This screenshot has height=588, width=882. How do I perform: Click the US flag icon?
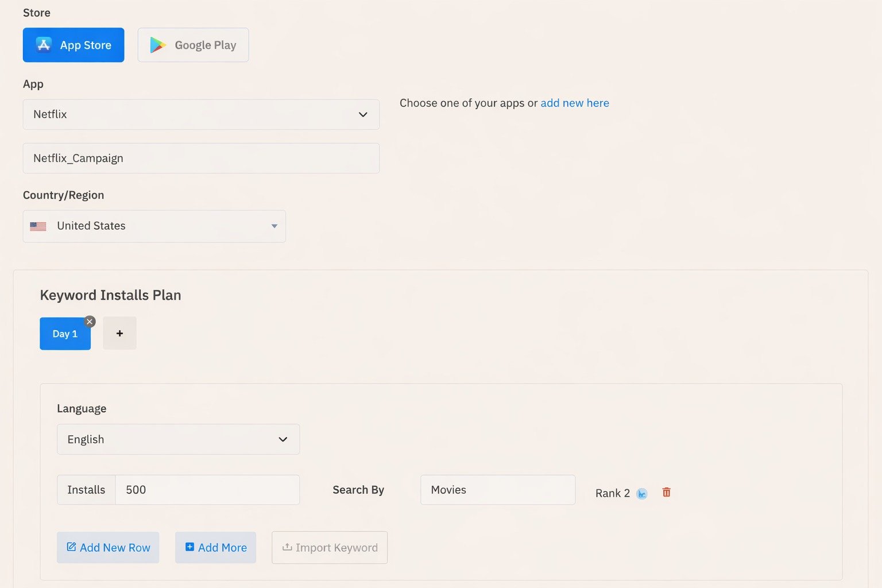coord(38,226)
